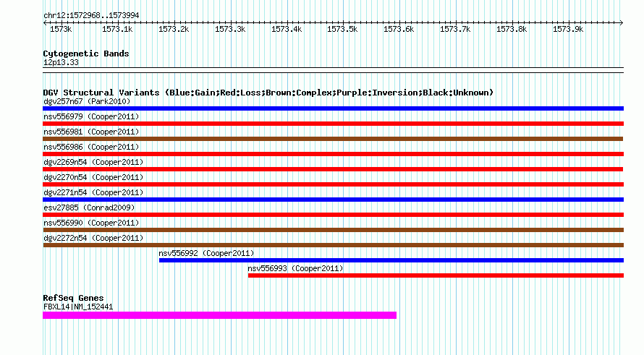Screen dimensions: 644x355
Task: Click the RefSeq Genes track heading
Action: (x=73, y=298)
